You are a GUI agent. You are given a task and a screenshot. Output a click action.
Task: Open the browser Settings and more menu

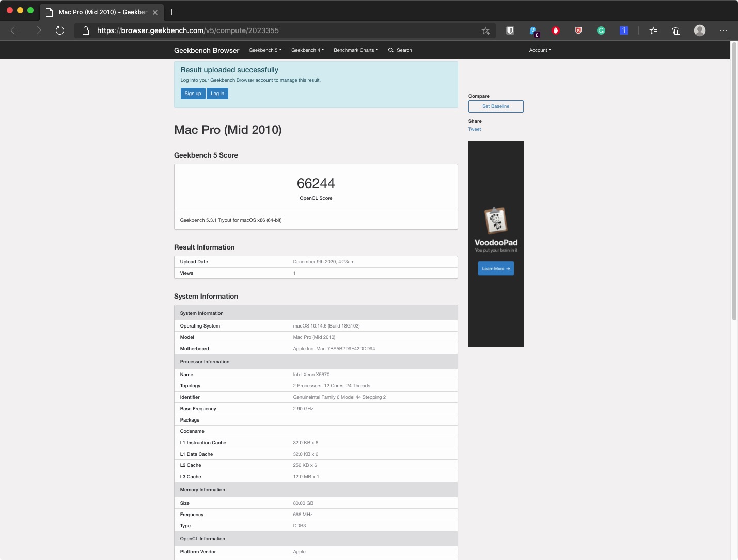[x=724, y=30]
